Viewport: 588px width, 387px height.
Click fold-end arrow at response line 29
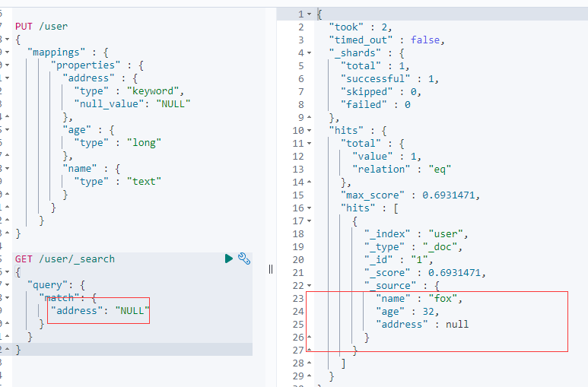coord(310,376)
